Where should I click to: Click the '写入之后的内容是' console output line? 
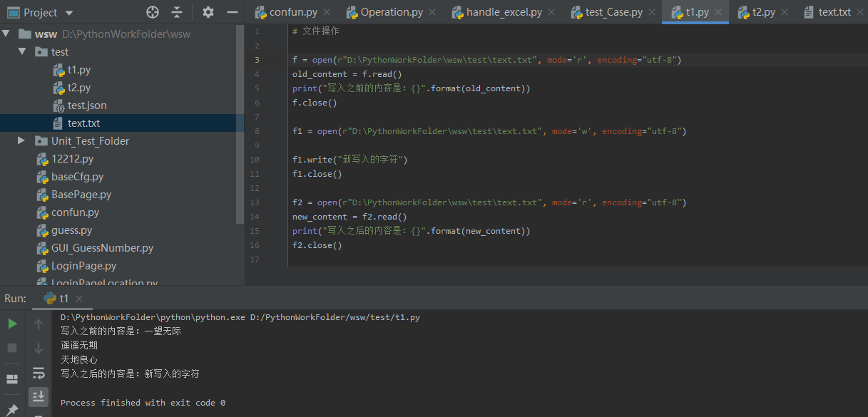point(130,374)
